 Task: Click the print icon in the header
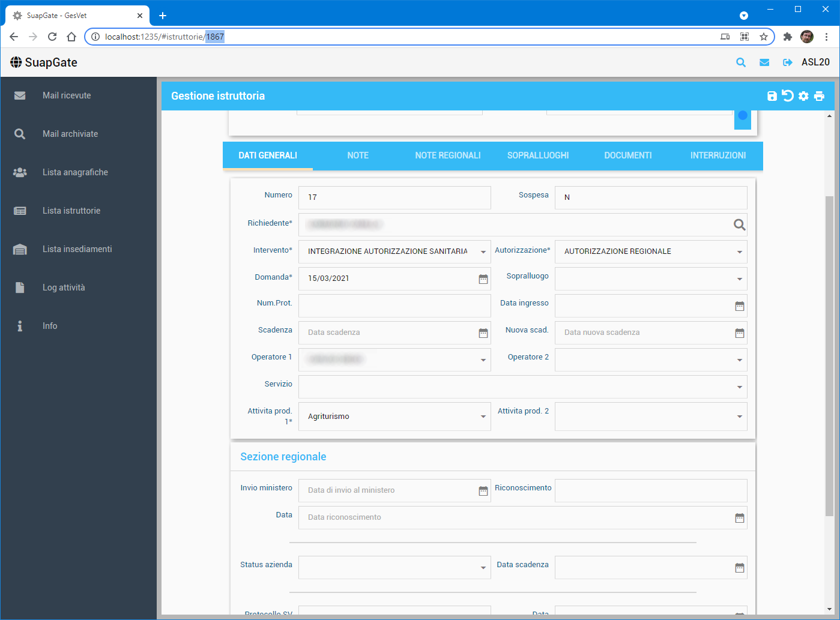pyautogui.click(x=819, y=96)
